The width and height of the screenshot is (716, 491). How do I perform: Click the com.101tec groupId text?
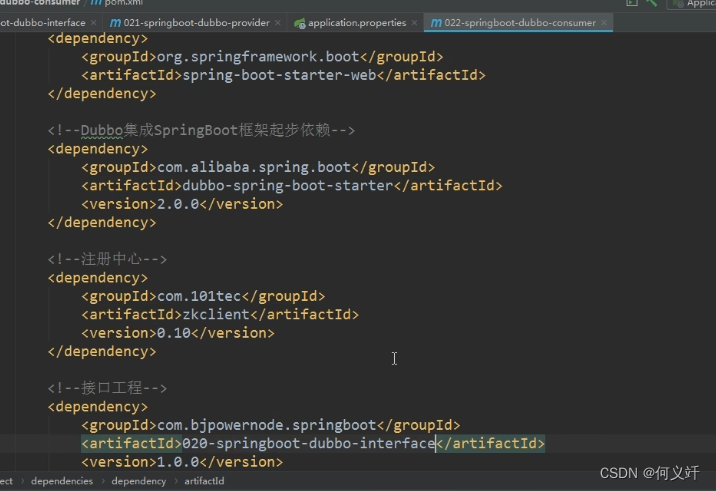pyautogui.click(x=199, y=296)
